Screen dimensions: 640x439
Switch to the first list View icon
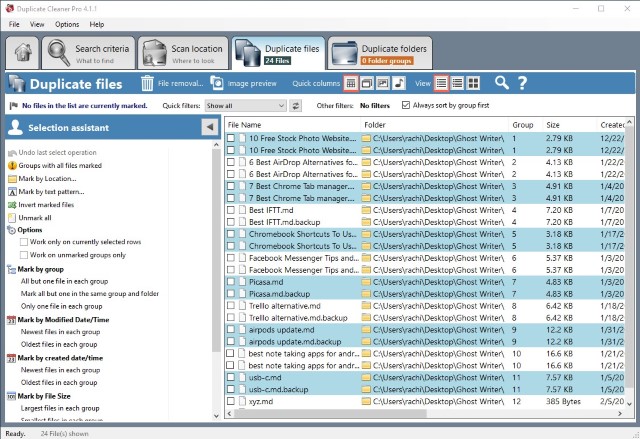click(x=441, y=83)
